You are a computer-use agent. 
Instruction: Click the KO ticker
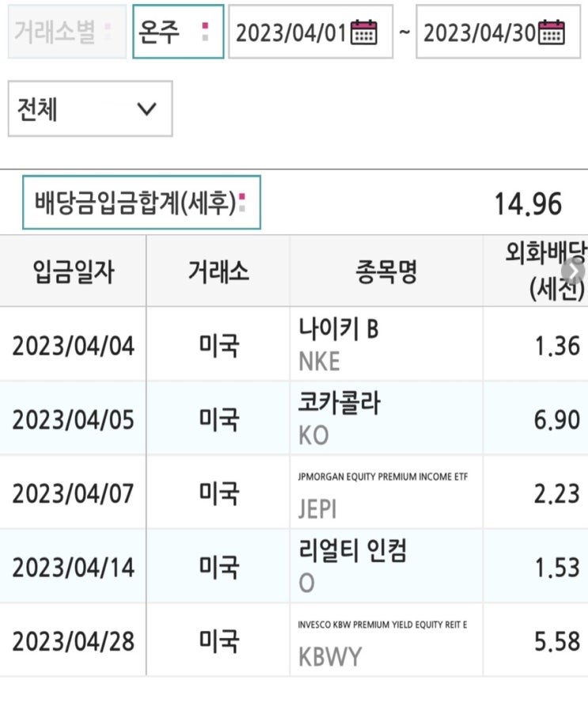pyautogui.click(x=313, y=435)
